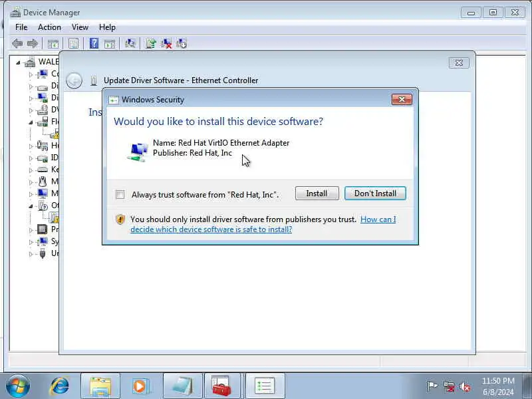Expand the Universal Serial Bus controllers arrow
The width and height of the screenshot is (532, 399).
(x=31, y=254)
